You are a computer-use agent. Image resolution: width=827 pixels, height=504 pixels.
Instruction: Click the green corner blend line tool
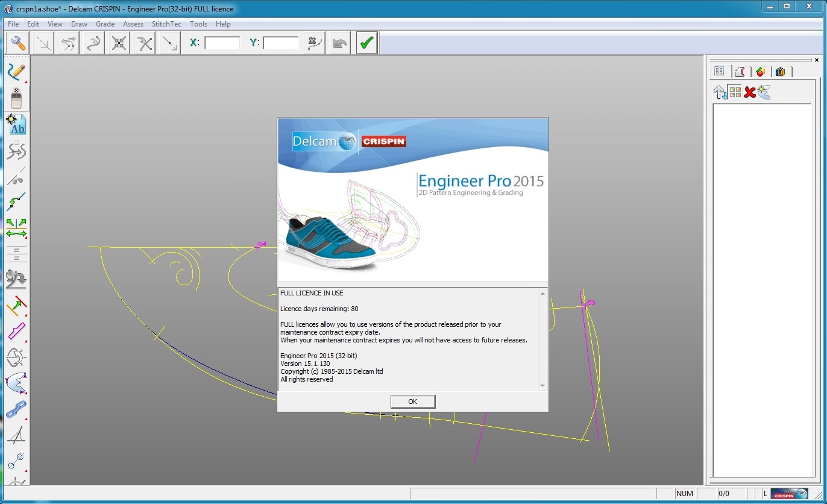[16, 202]
